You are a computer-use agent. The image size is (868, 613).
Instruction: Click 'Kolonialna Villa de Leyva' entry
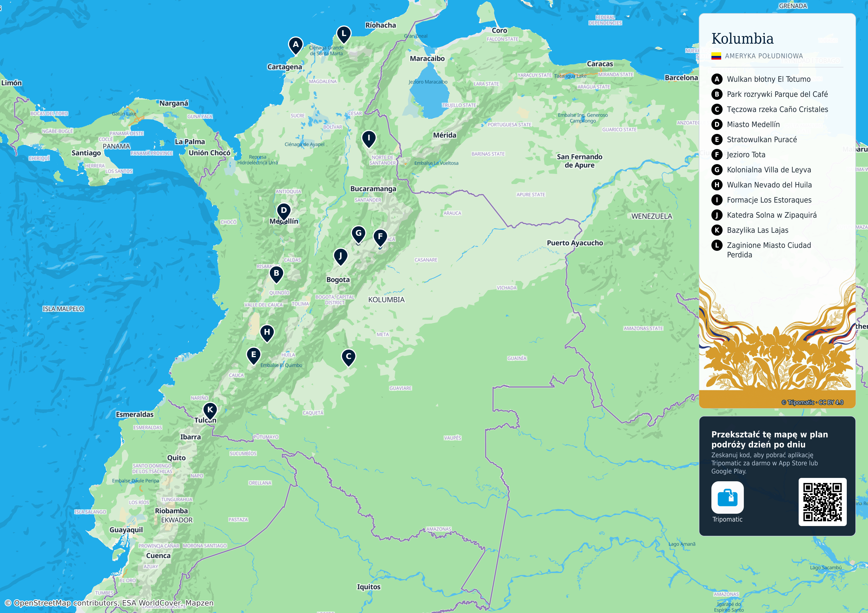pos(769,170)
